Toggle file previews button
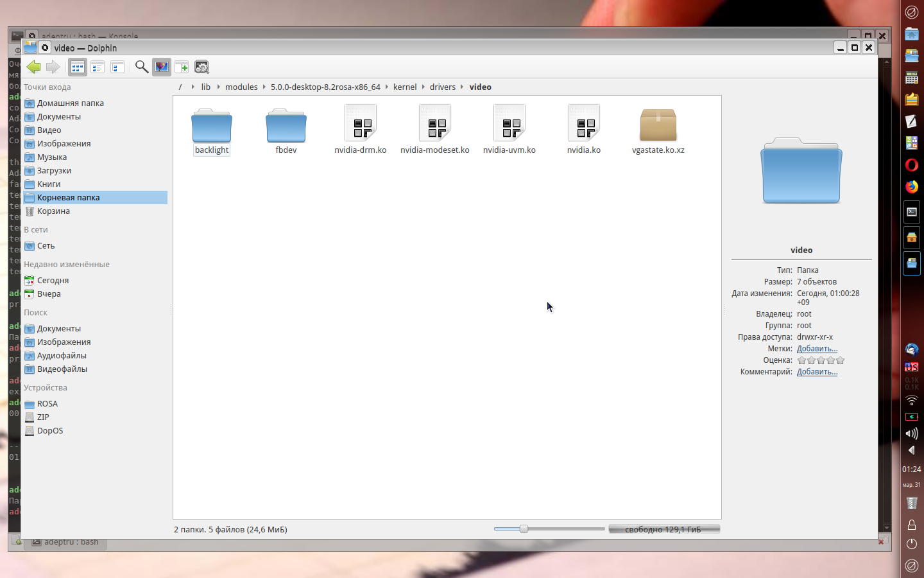924x578 pixels. pyautogui.click(x=162, y=67)
